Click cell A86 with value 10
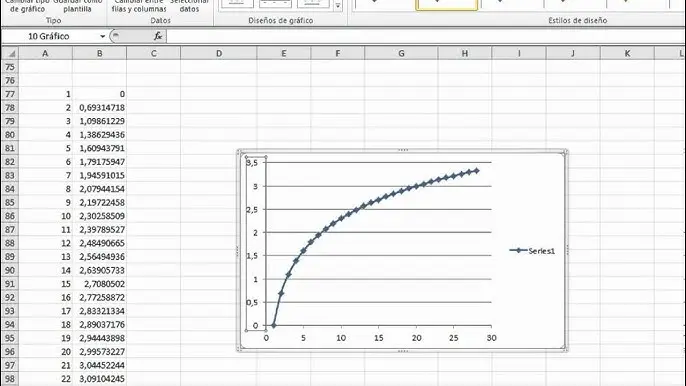 45,216
